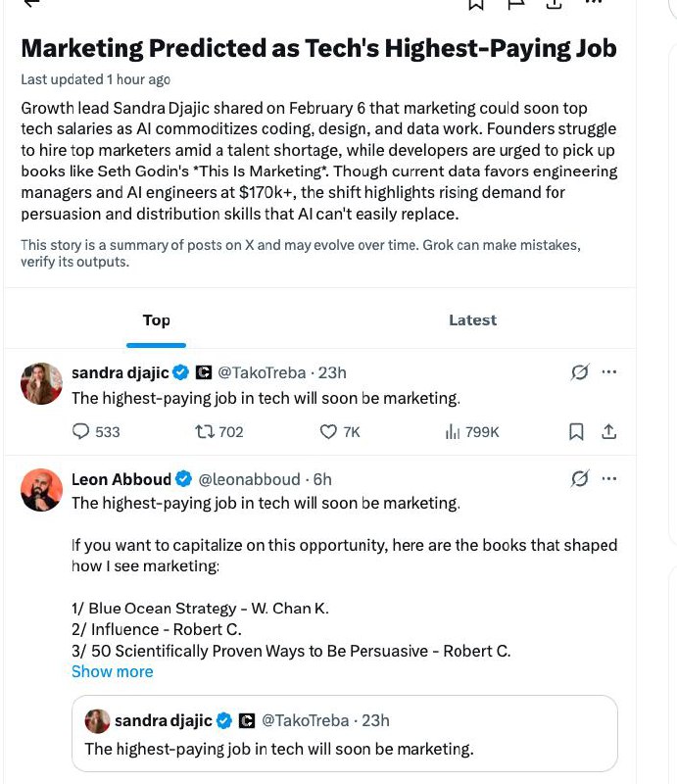
Task: Open view analytics showing 799K
Action: click(x=472, y=431)
